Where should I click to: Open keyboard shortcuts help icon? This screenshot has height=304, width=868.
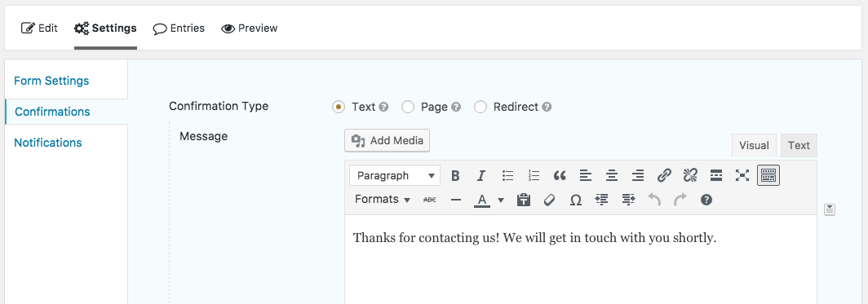[706, 200]
